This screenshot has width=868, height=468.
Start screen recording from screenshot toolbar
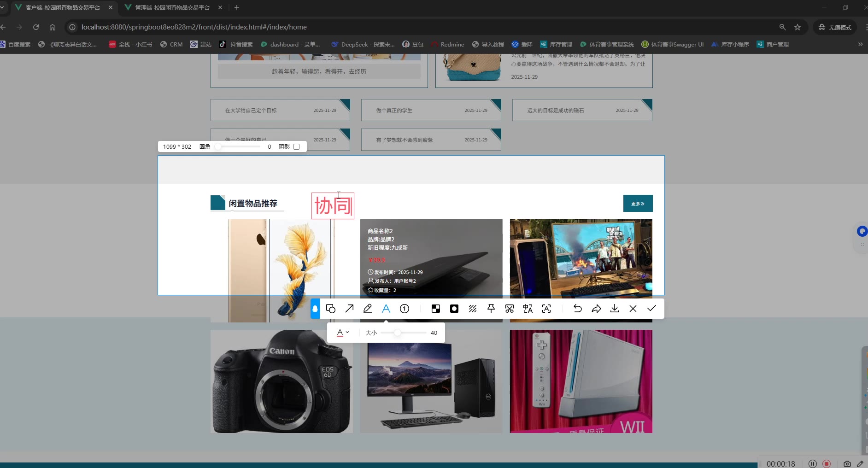point(454,309)
